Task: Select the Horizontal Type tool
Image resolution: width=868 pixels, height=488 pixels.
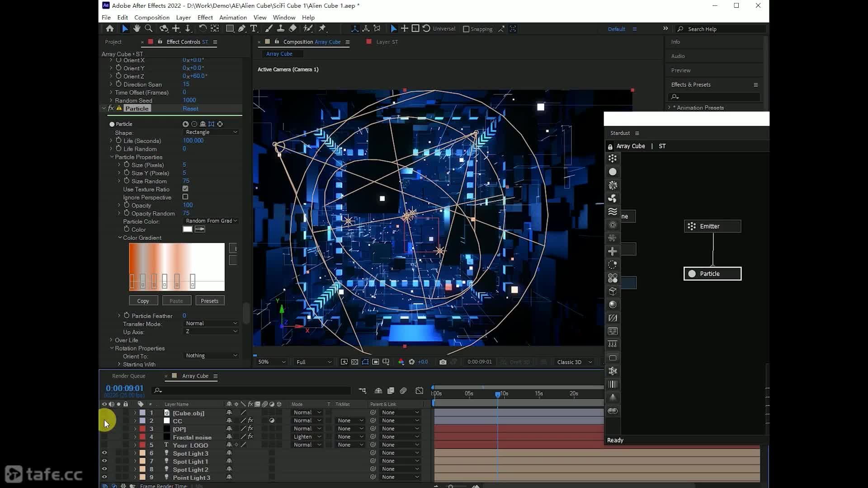Action: (x=254, y=28)
